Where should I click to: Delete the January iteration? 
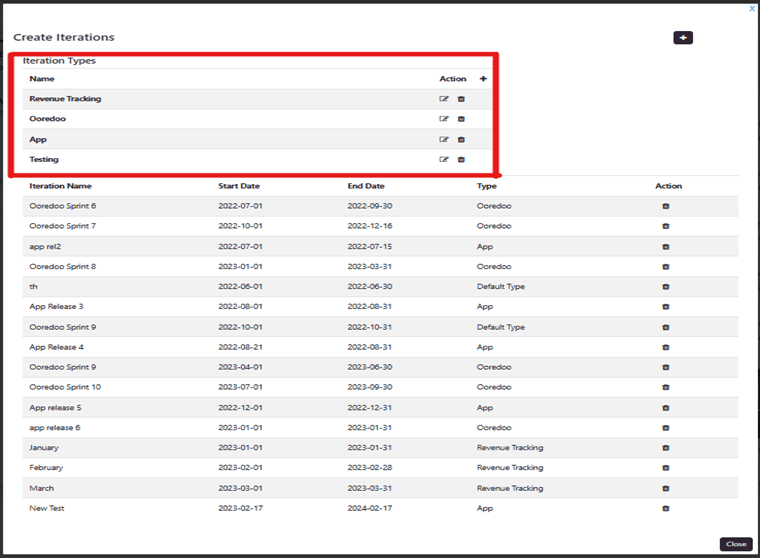click(x=665, y=447)
